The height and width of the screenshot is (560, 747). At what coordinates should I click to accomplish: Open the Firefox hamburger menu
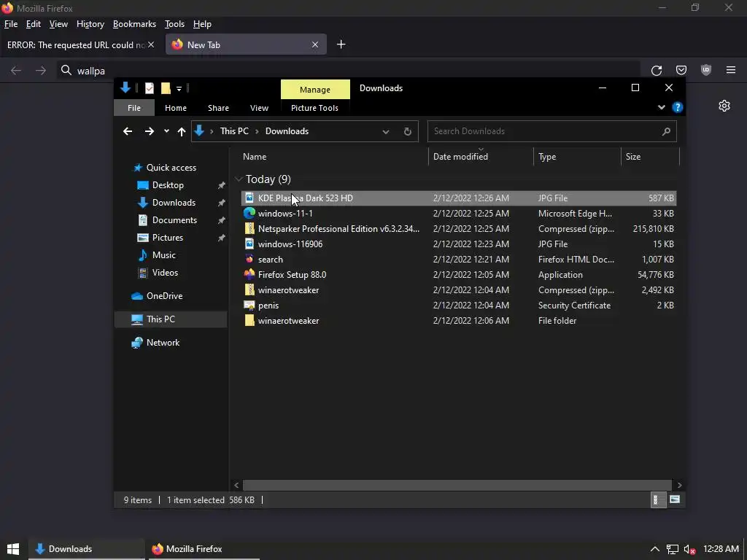tap(731, 71)
